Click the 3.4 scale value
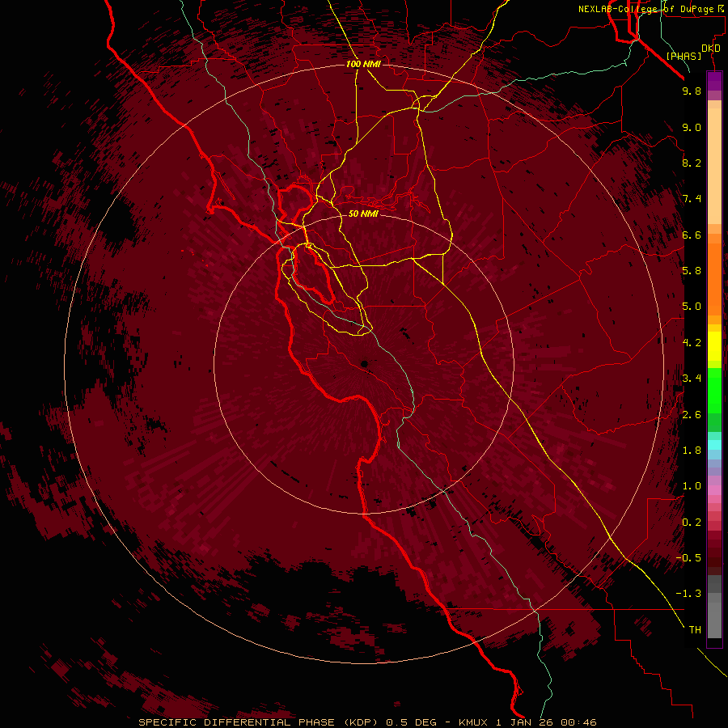 tap(692, 379)
